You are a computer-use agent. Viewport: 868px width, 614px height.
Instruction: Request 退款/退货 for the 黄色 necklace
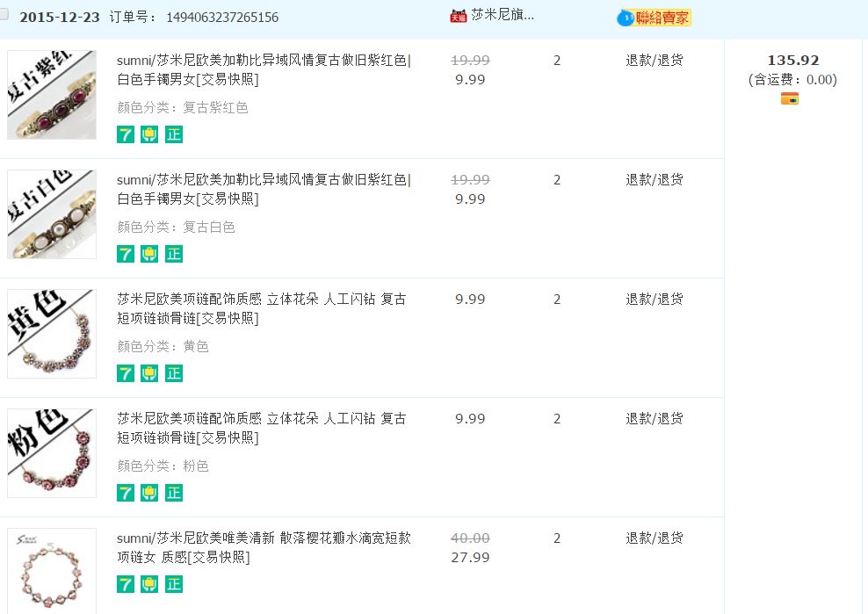[x=654, y=299]
